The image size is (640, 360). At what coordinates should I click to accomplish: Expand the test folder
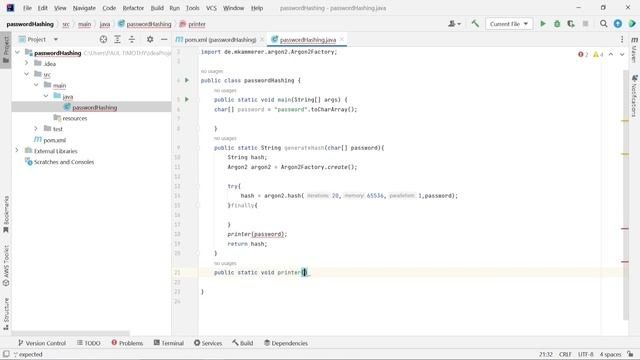click(x=36, y=129)
